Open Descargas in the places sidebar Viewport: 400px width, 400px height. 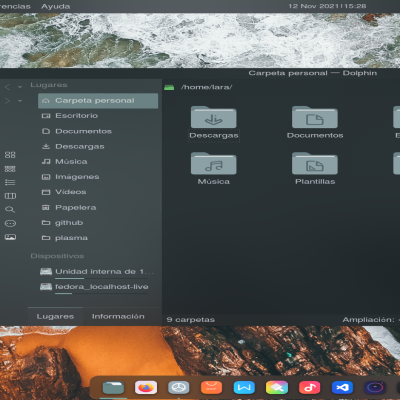click(98, 147)
